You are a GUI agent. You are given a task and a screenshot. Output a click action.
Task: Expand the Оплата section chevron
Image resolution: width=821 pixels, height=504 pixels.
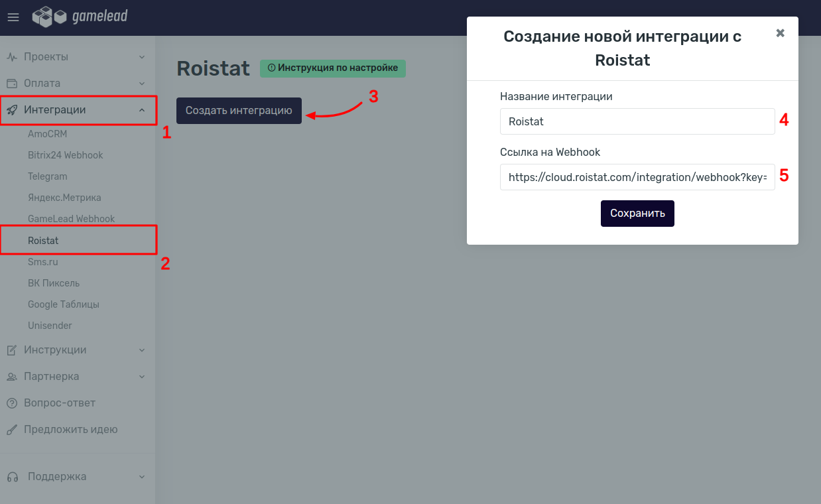(x=142, y=84)
